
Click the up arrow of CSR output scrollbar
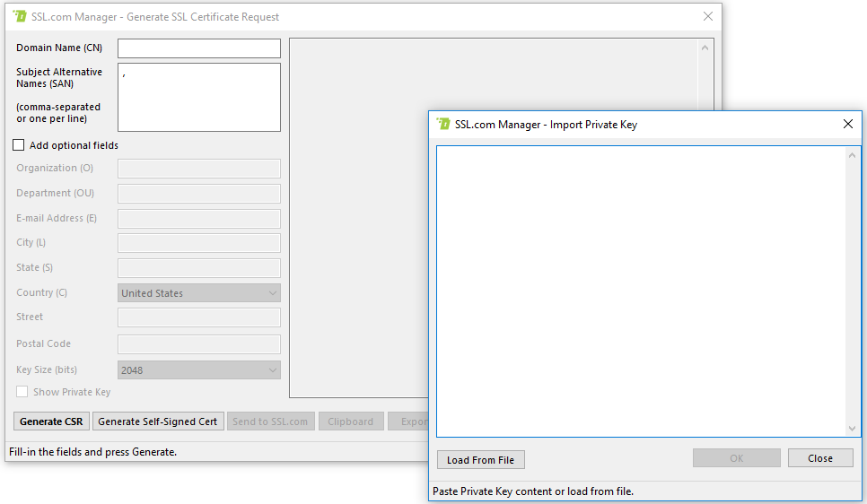coord(705,48)
